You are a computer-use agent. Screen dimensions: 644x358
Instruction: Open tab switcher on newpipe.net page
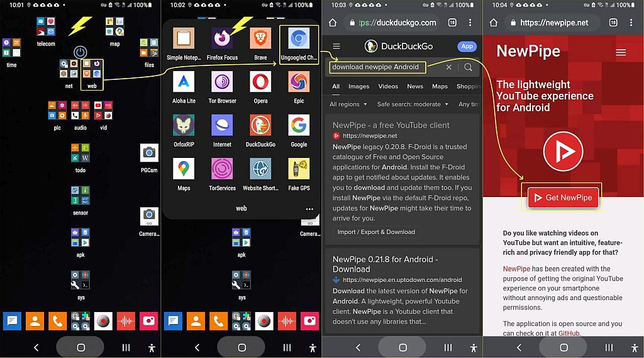[613, 23]
